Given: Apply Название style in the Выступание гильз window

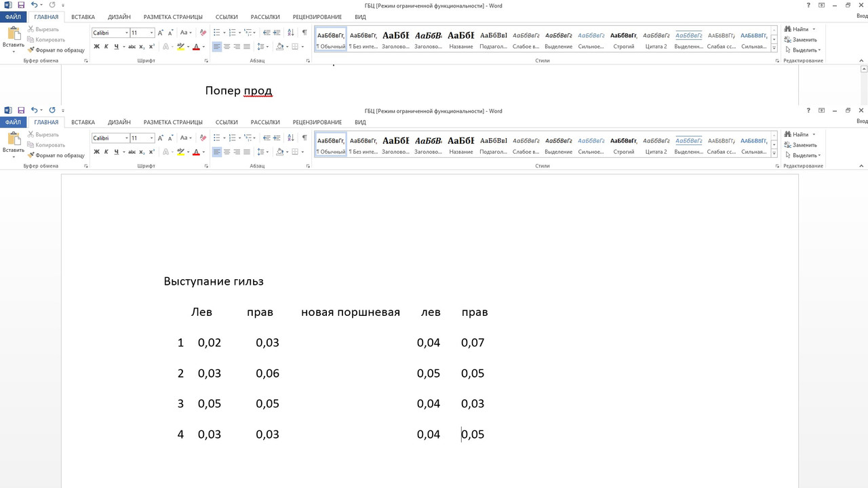Looking at the screenshot, I should (461, 146).
